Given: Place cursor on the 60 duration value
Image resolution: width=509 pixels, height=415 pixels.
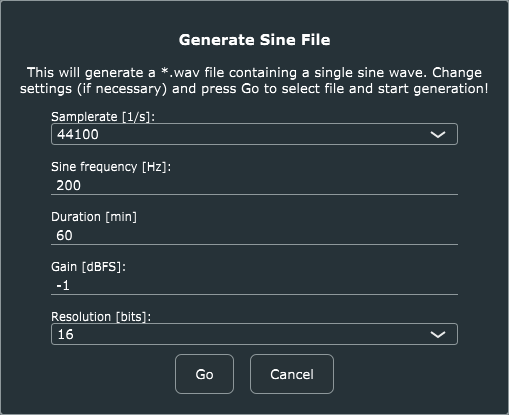Looking at the screenshot, I should click(x=64, y=235).
